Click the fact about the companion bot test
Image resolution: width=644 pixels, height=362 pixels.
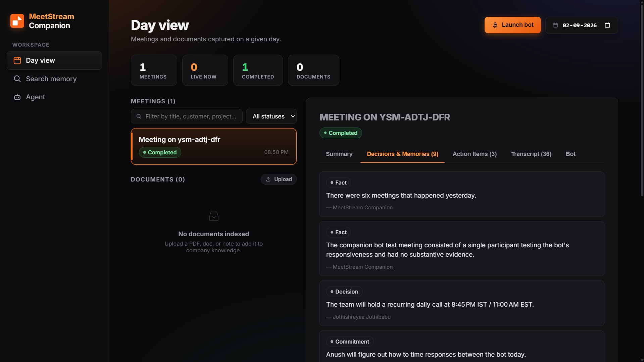click(x=462, y=249)
